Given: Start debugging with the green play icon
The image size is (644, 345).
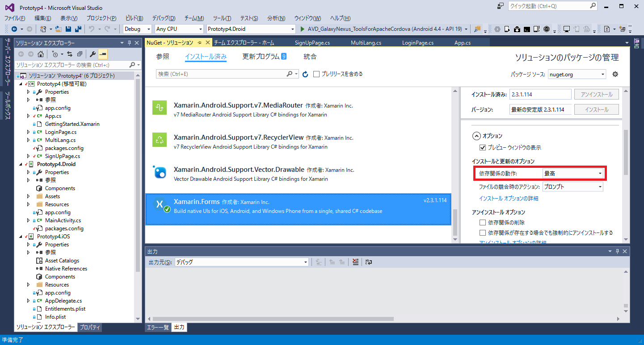Looking at the screenshot, I should pyautogui.click(x=303, y=29).
